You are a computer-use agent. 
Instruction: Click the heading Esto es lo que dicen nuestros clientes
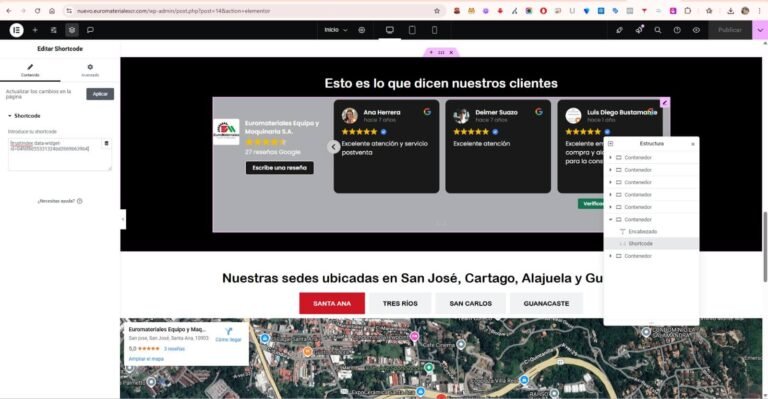click(441, 83)
